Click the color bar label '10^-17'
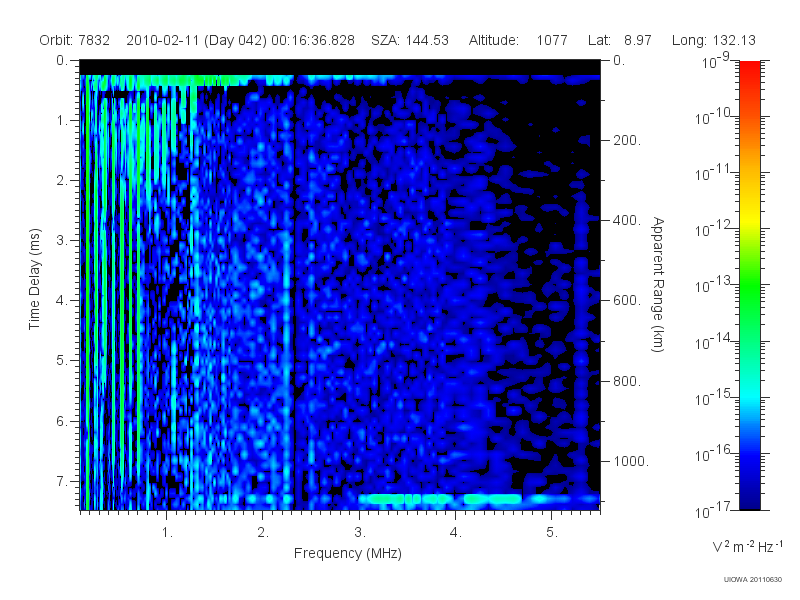Screen dimensions: 800x600 point(714,509)
